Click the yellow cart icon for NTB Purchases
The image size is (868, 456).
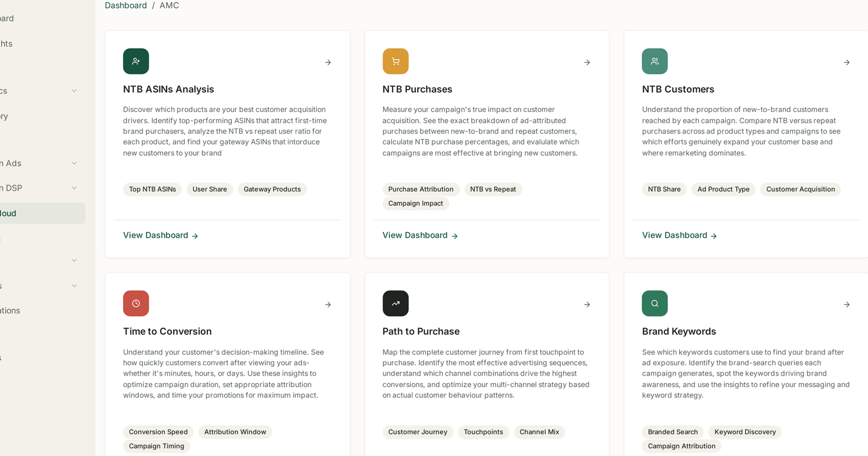tap(395, 61)
